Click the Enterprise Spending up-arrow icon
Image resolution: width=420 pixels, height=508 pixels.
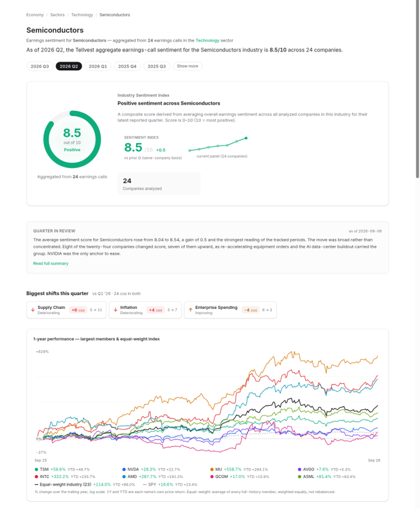pos(191,310)
